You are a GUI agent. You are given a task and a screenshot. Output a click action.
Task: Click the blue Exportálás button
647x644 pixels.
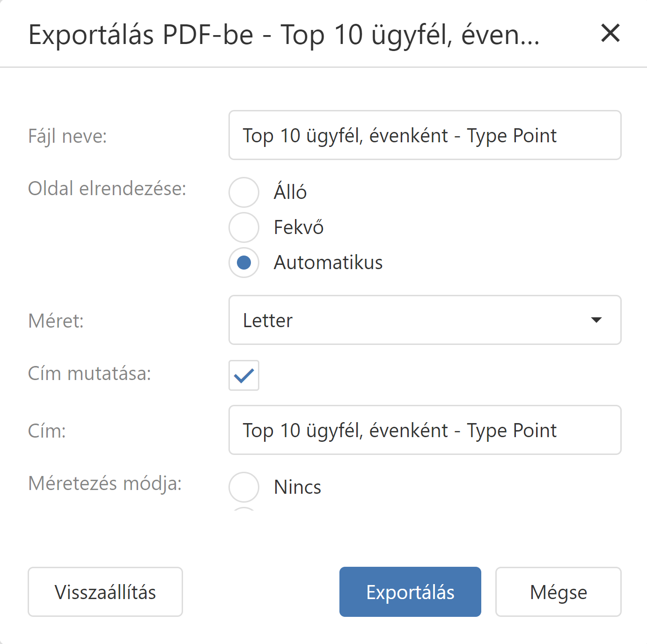tap(410, 592)
